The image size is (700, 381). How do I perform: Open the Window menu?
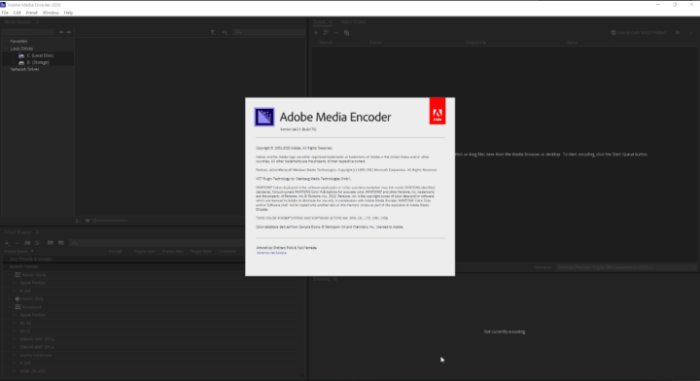(x=50, y=13)
